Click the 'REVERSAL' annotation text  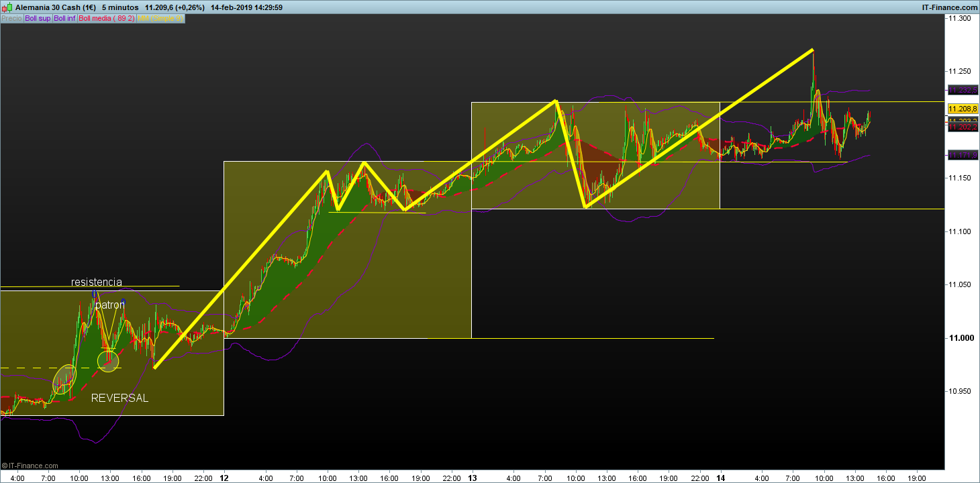[119, 398]
